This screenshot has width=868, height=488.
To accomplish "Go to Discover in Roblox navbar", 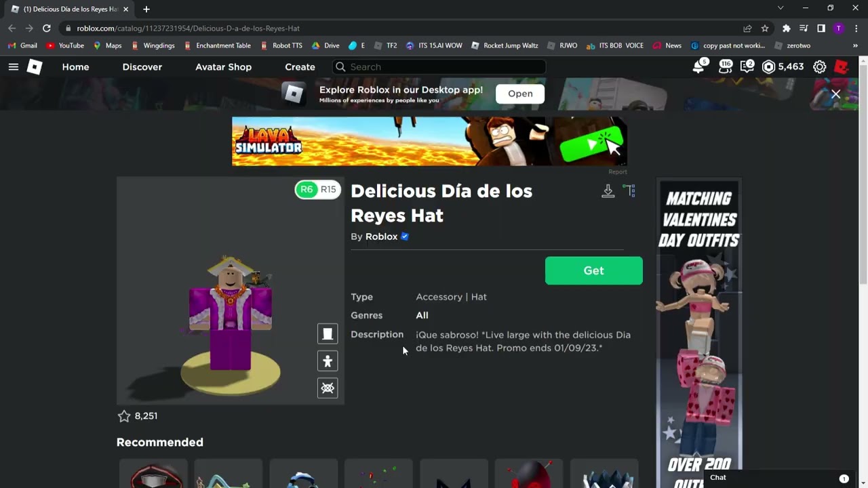I will pos(142,66).
